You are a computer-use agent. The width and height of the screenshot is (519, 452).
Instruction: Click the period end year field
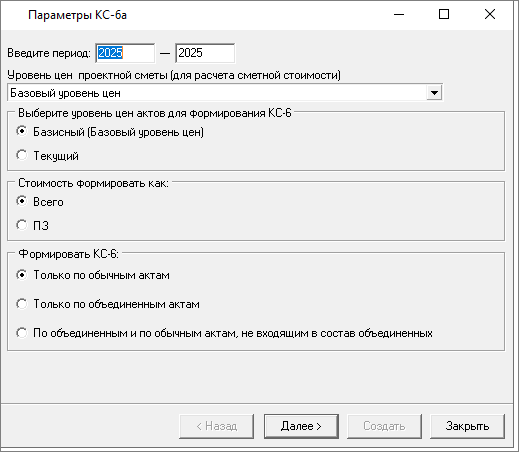(205, 53)
